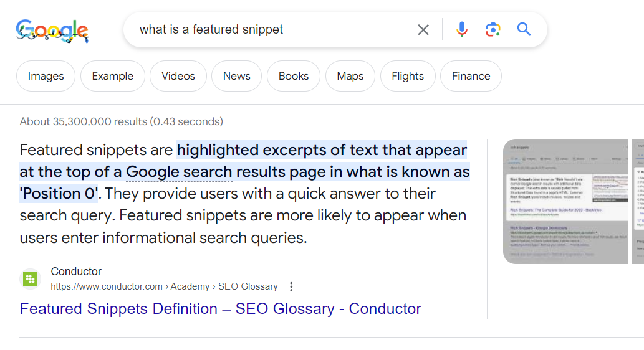Click the conductor.com breadcrumb URL
Screen dimensions: 644x350
point(164,286)
